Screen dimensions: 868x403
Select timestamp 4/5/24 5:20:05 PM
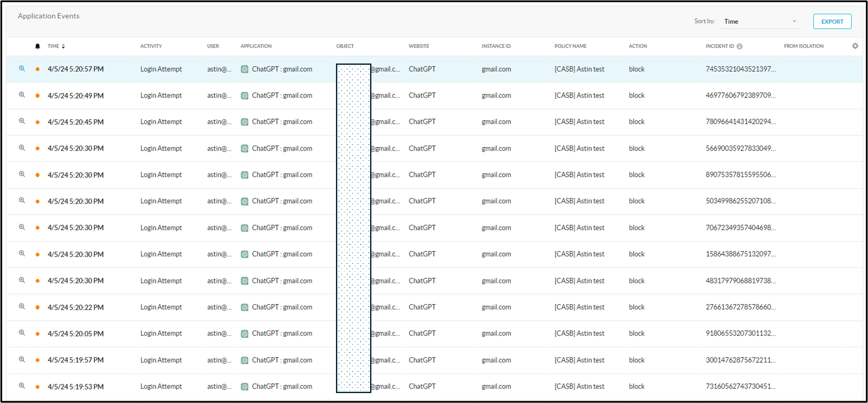tap(76, 333)
